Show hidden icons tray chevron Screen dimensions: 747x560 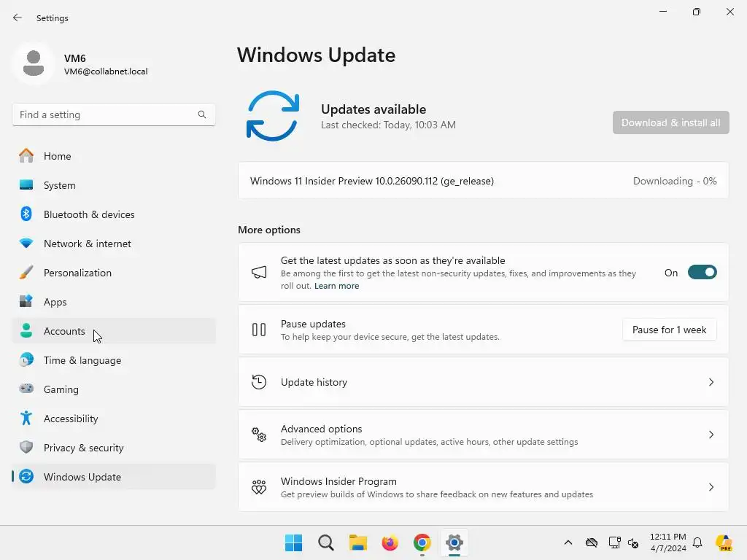click(x=568, y=542)
